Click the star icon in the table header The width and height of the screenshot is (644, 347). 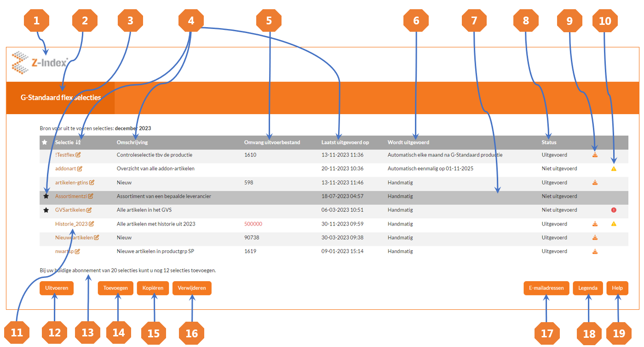click(x=45, y=143)
